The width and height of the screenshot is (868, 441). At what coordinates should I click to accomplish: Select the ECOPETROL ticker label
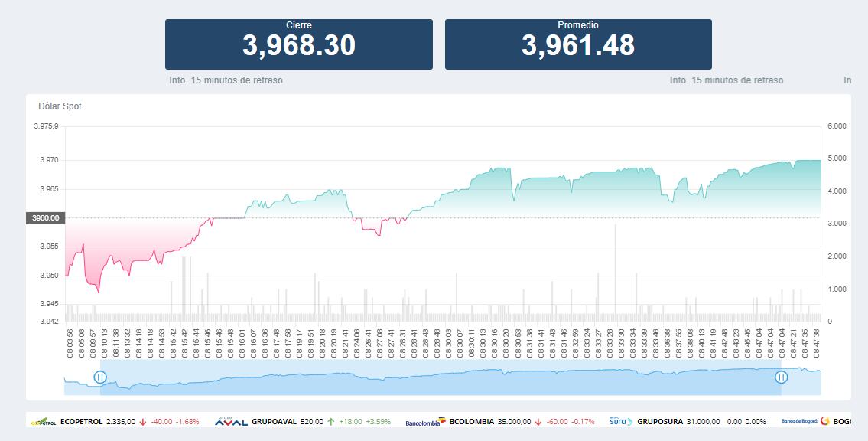click(x=82, y=421)
